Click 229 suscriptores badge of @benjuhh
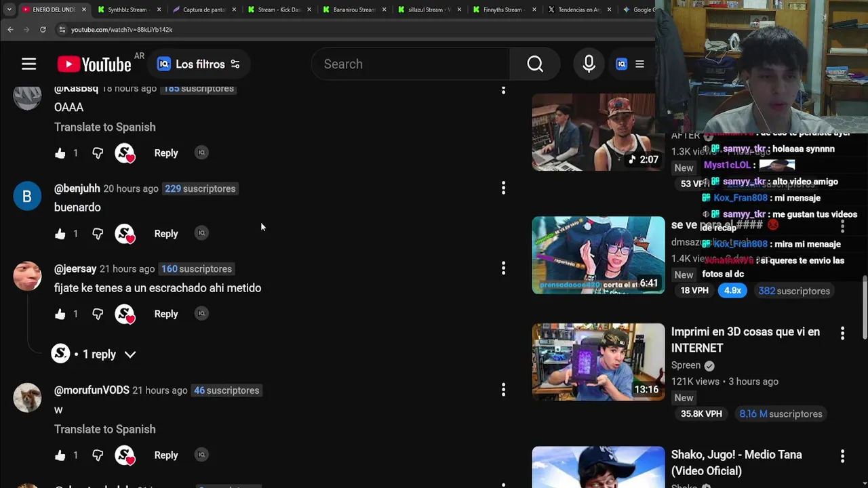Image resolution: width=868 pixels, height=488 pixels. [x=200, y=188]
